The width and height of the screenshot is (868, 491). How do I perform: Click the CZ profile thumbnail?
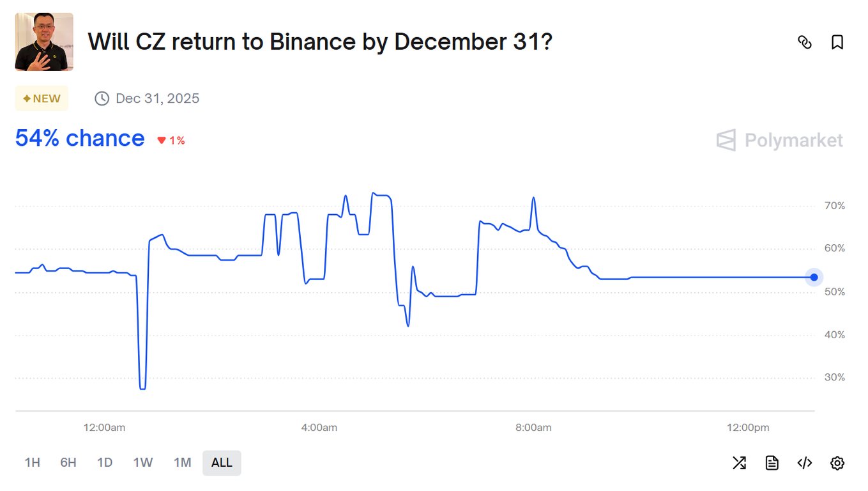[x=43, y=42]
